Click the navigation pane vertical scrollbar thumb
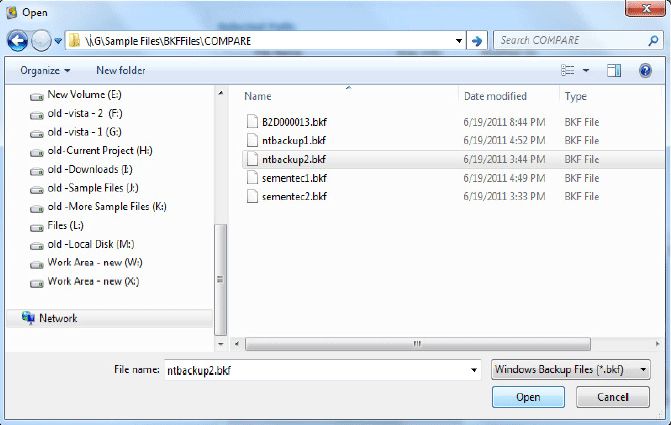This screenshot has width=671, height=425. 220,279
